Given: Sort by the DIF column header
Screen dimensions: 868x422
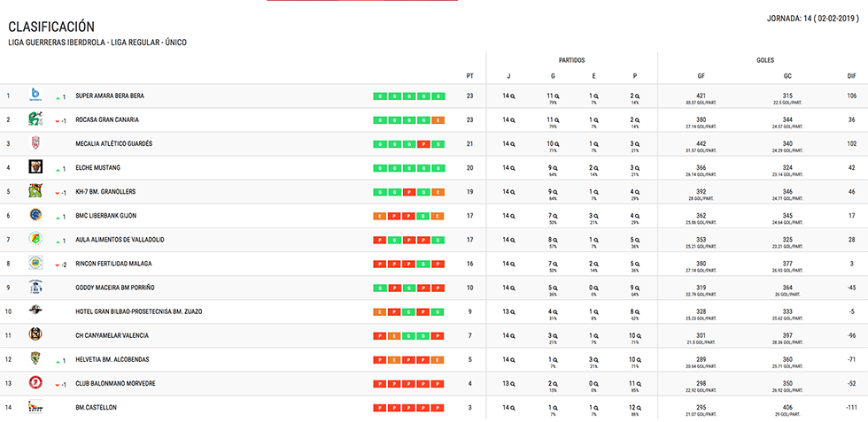Looking at the screenshot, I should click(x=851, y=75).
